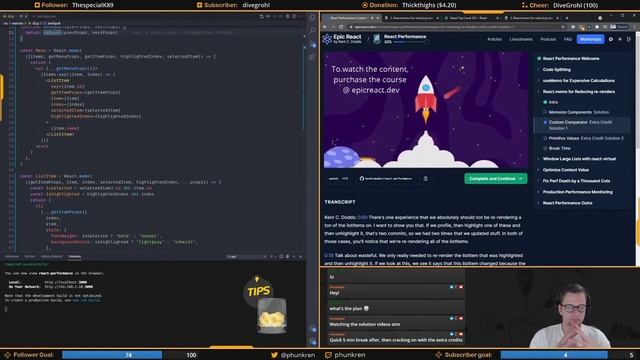640x360 pixels.
Task: Expand Optimize Context Value section
Action: (x=565, y=170)
